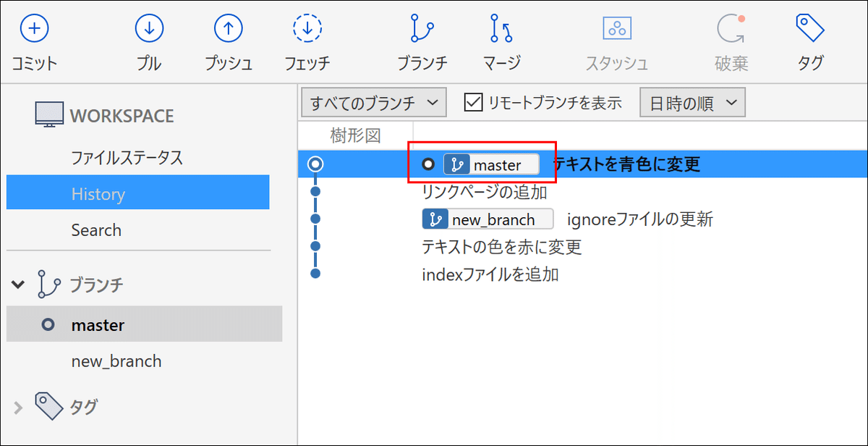Click the graph node of the テキストの色を赤に変更 commit
Image resolution: width=868 pixels, height=446 pixels.
coord(315,246)
